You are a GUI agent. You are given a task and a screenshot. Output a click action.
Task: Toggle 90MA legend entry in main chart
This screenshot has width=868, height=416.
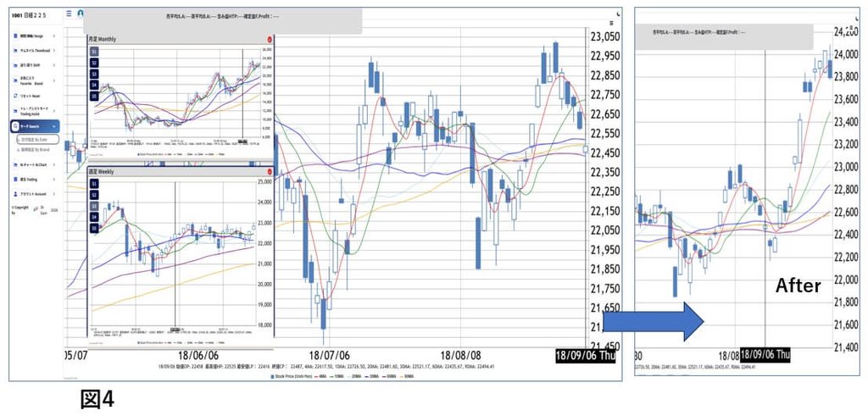[x=405, y=377]
